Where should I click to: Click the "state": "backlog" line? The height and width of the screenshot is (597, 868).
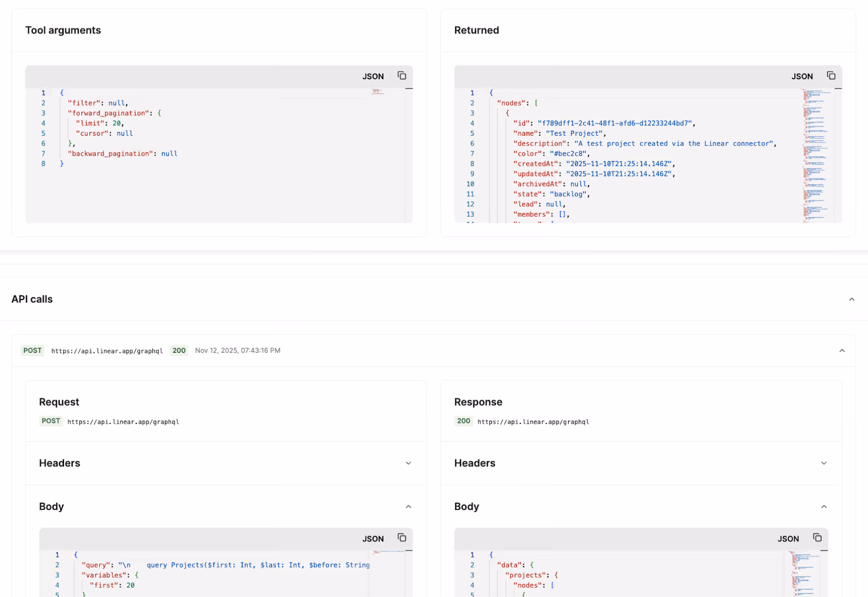coord(552,194)
